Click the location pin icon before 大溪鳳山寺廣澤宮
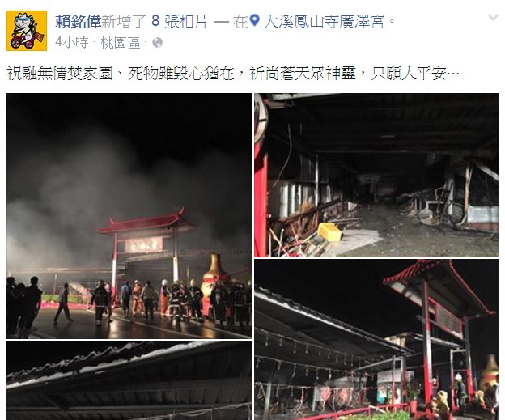The image size is (505, 420). click(255, 21)
